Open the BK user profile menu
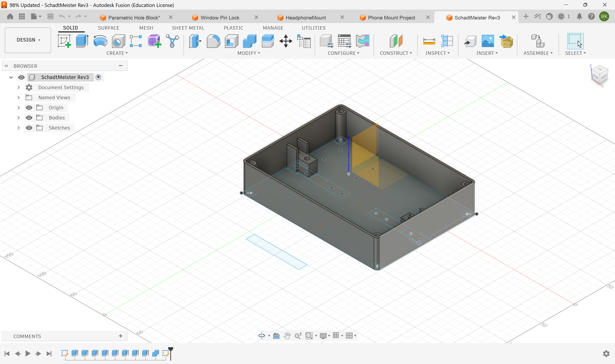The image size is (615, 364). click(604, 16)
